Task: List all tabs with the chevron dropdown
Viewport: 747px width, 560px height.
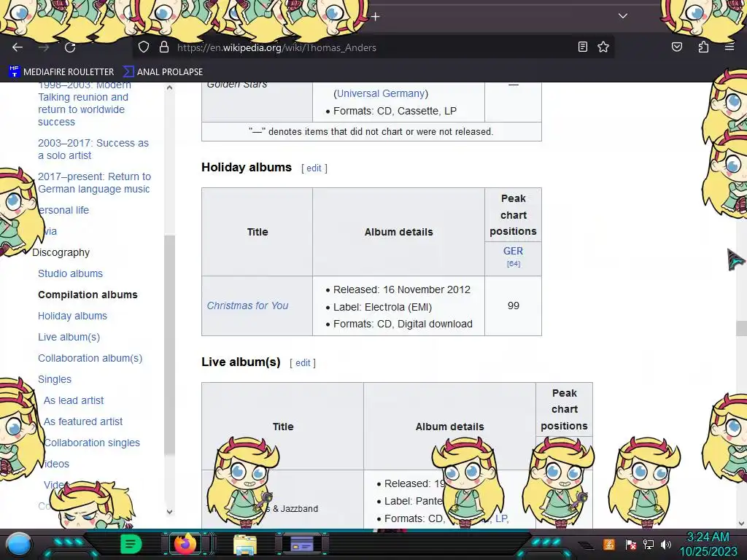Action: click(x=623, y=16)
